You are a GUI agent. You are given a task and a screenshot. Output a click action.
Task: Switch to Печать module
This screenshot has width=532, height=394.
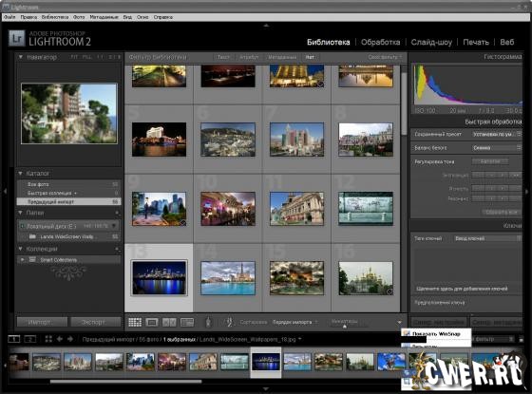[476, 42]
